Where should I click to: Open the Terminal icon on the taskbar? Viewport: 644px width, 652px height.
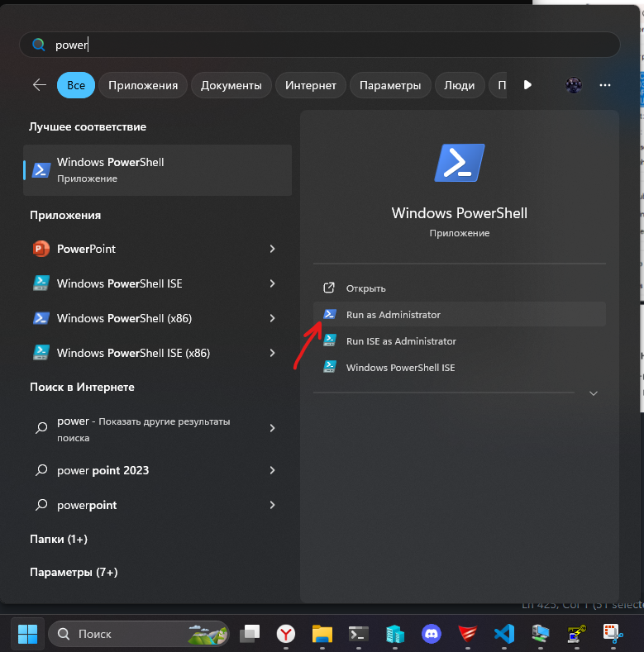359,634
